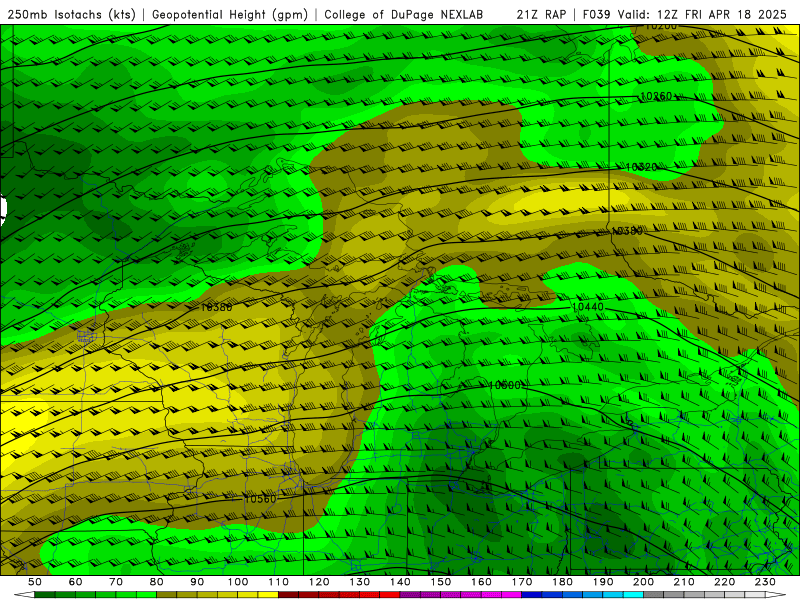Click the 200 value on the color scale
Screen dimensions: 800x600
click(x=643, y=582)
